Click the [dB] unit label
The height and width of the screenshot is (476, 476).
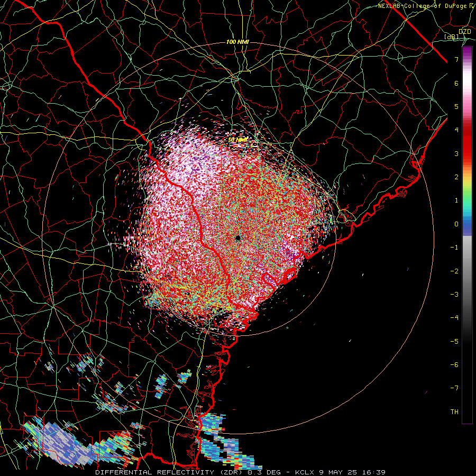tap(452, 37)
